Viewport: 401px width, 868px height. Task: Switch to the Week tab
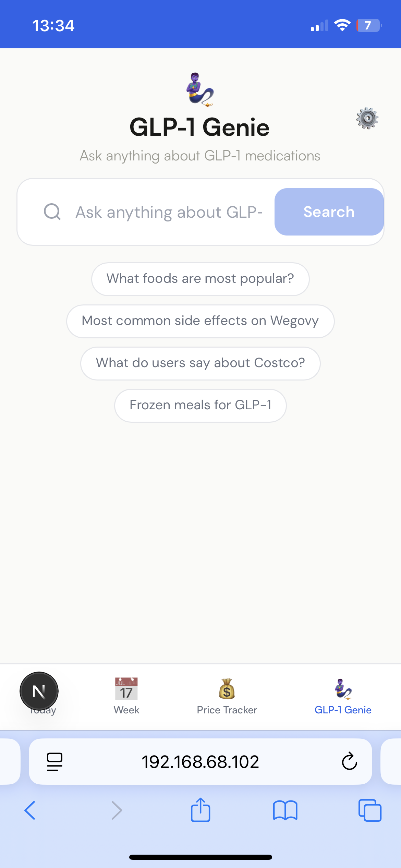[126, 696]
